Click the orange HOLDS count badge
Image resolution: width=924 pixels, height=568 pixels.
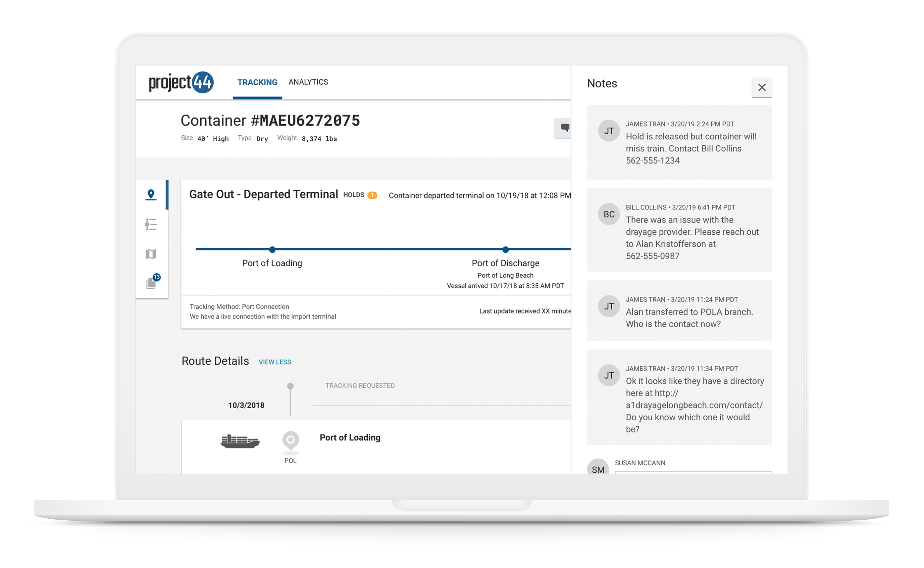372,195
